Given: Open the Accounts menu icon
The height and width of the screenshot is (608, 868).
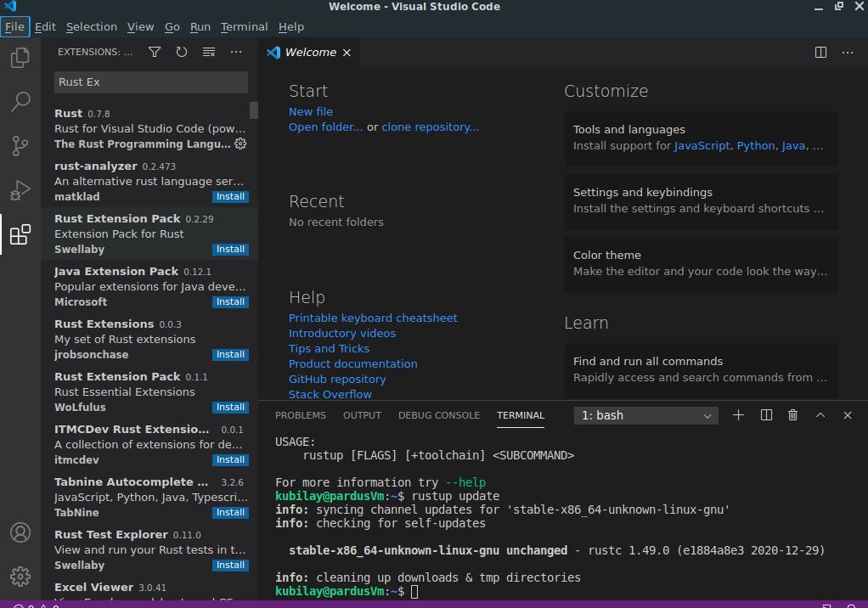Looking at the screenshot, I should pyautogui.click(x=20, y=532).
